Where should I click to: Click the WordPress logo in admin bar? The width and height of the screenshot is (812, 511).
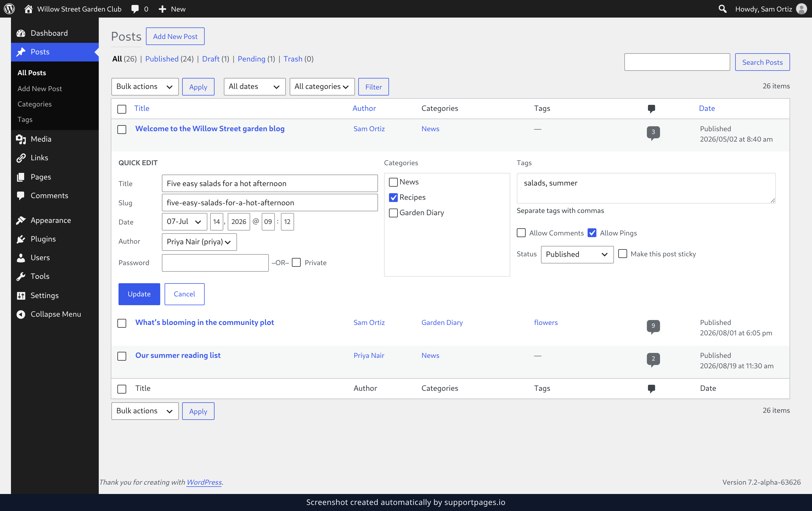pos(9,9)
